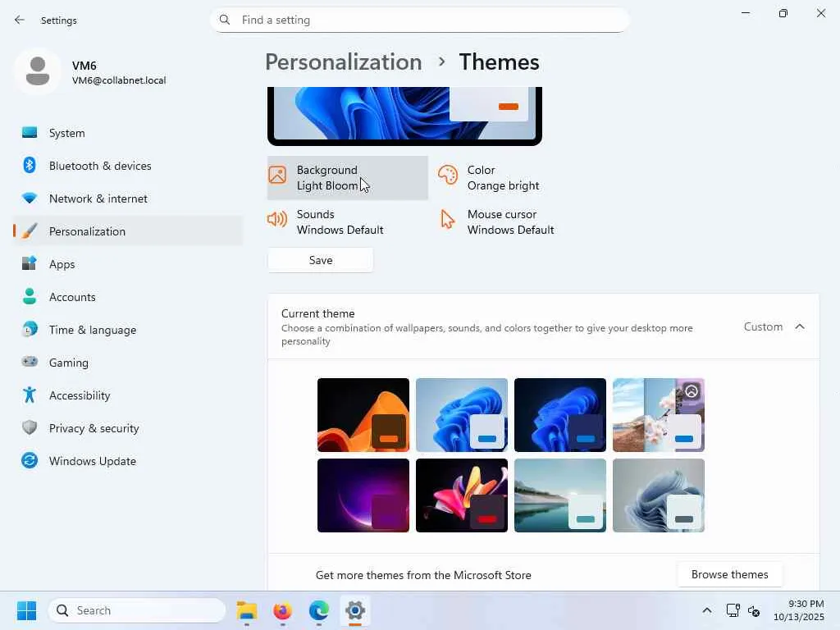Select the colorful flower dark theme
Viewport: 840px width, 630px height.
tap(462, 495)
